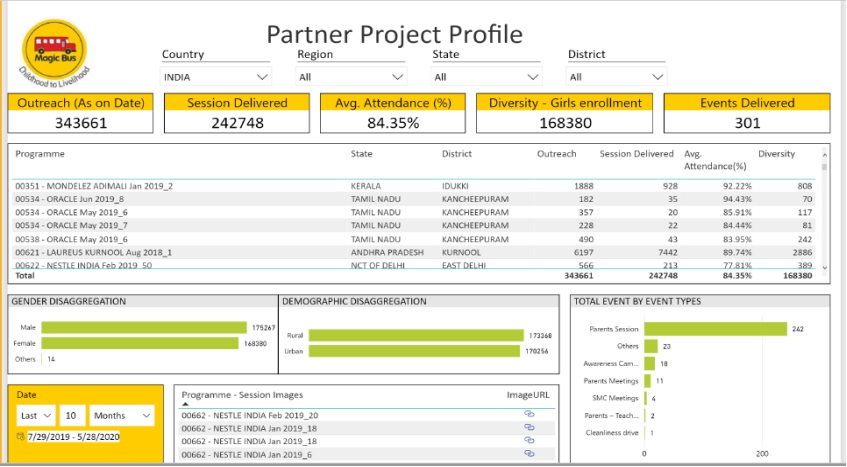This screenshot has width=847, height=467.
Task: Open the Months period dropdown
Action: 122,415
